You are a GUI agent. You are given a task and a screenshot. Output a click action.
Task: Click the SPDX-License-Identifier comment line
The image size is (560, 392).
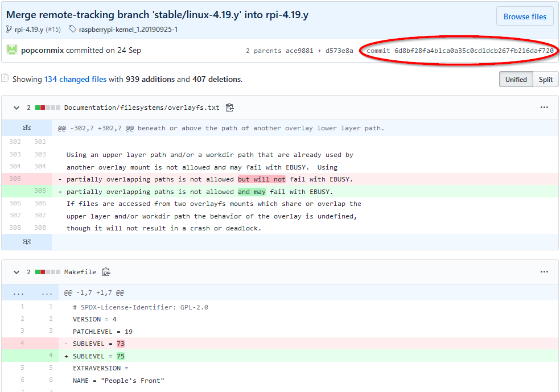[141, 307]
